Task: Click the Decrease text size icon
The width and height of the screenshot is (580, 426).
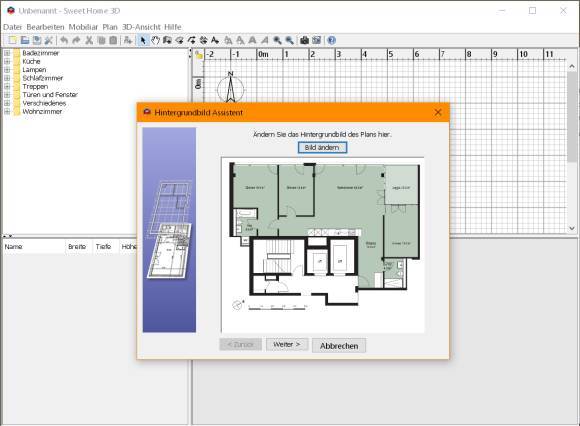Action: click(240, 40)
